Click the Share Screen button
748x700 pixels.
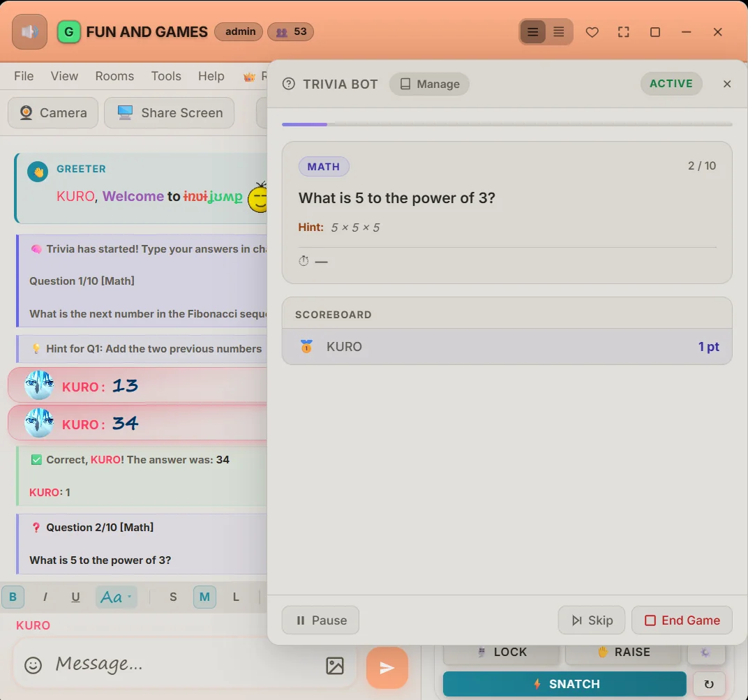coord(170,112)
